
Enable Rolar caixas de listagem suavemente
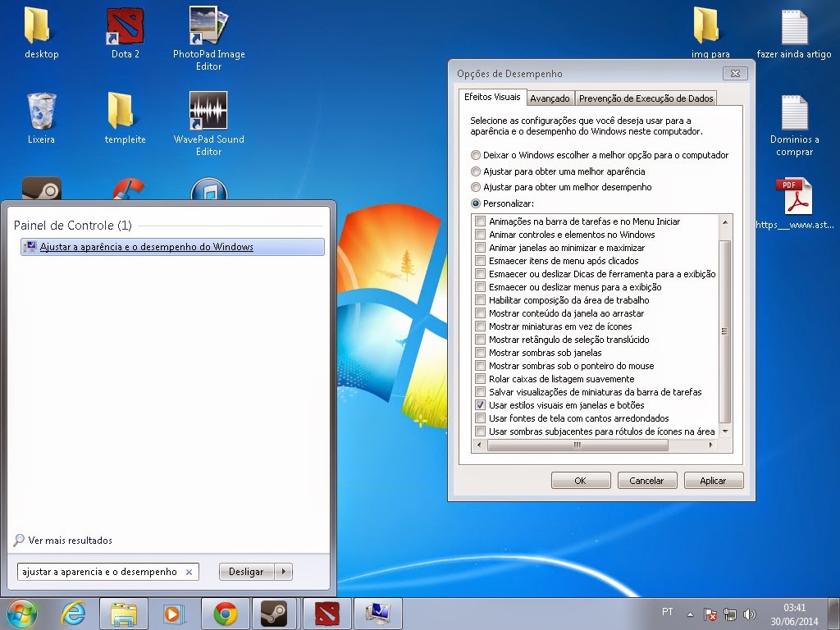click(x=481, y=379)
